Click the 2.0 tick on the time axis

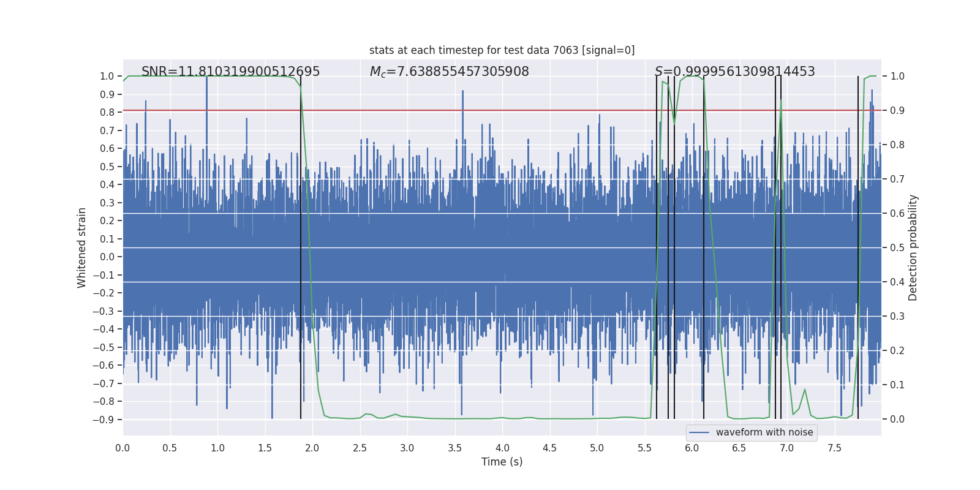tap(312, 448)
